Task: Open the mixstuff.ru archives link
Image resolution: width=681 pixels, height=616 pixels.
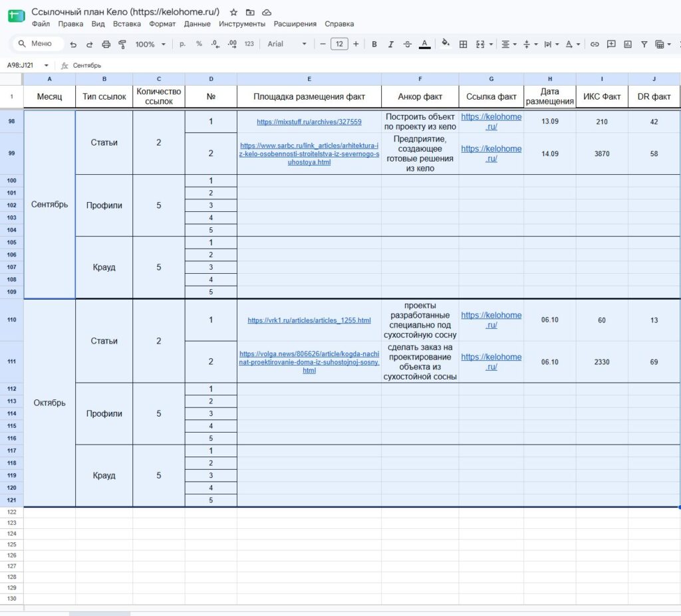Action: (x=309, y=122)
